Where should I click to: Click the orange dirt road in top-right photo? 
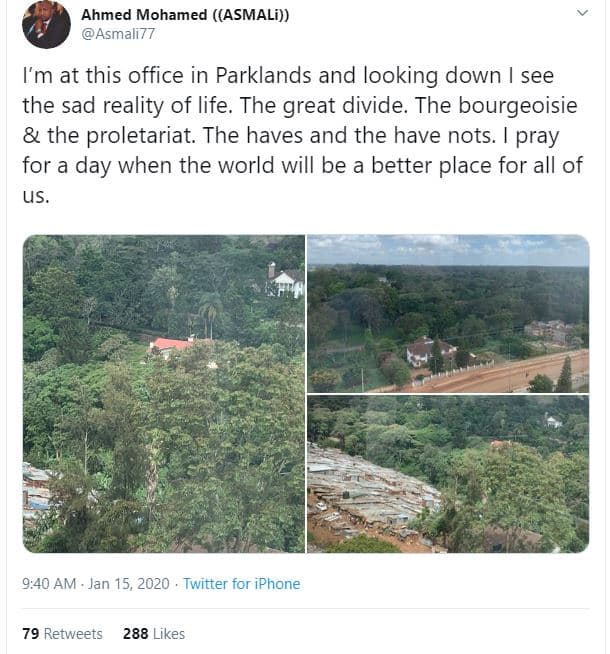coord(500,375)
